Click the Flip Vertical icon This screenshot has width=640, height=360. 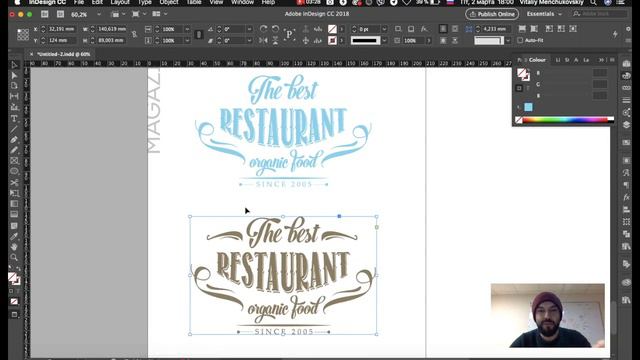pyautogui.click(x=276, y=40)
